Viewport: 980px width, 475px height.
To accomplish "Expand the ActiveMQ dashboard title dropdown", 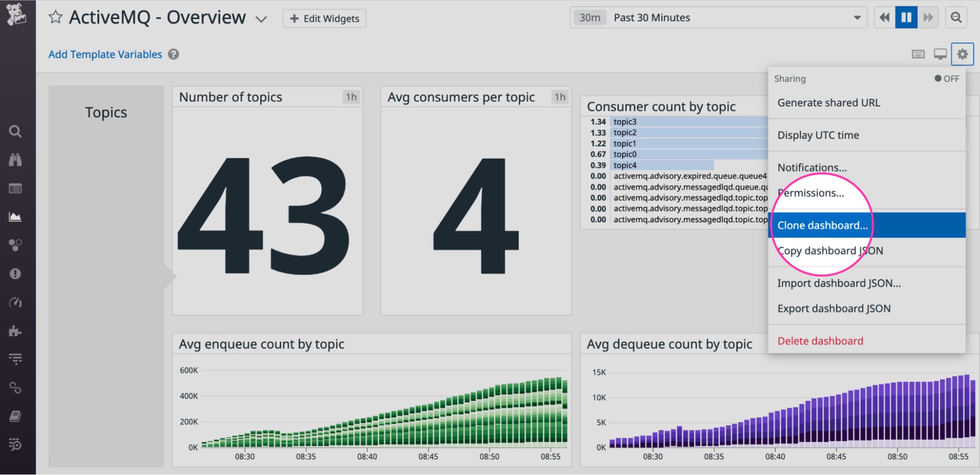I will [261, 19].
